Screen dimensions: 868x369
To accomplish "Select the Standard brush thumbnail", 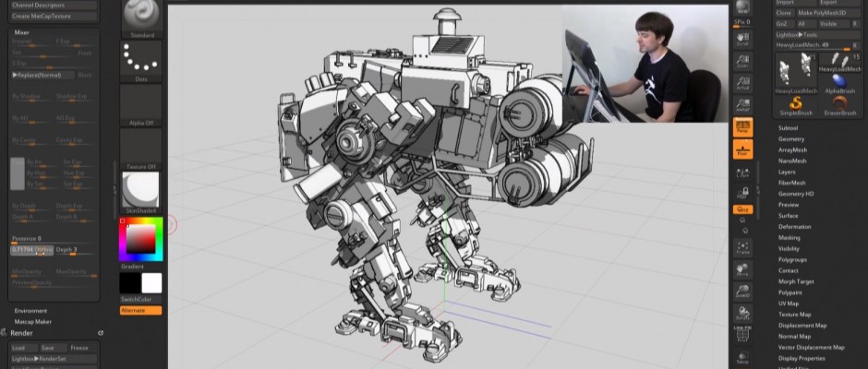I will [x=140, y=17].
